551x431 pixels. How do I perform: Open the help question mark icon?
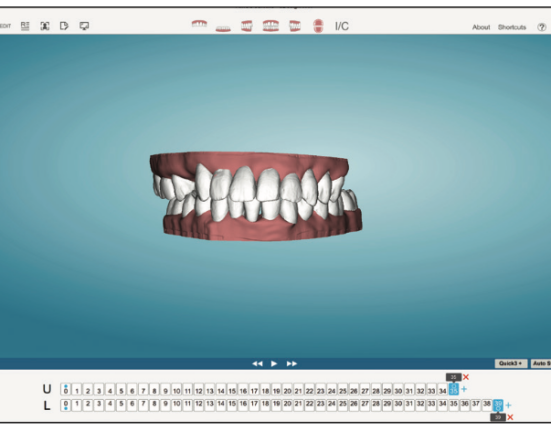point(542,27)
